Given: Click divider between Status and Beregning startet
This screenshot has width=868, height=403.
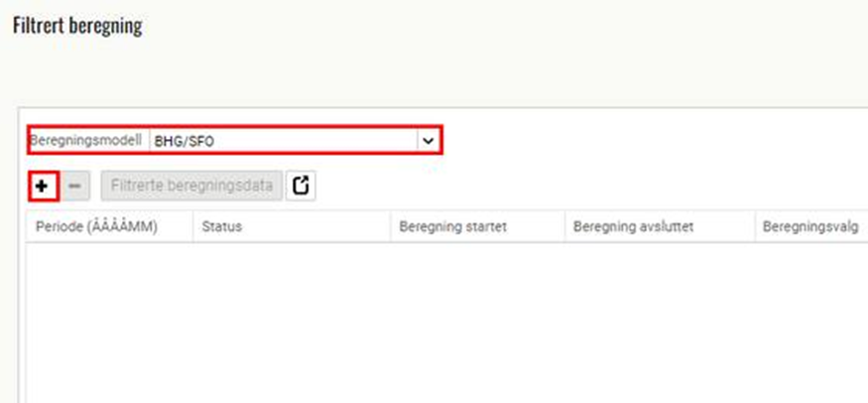Looking at the screenshot, I should [390, 226].
